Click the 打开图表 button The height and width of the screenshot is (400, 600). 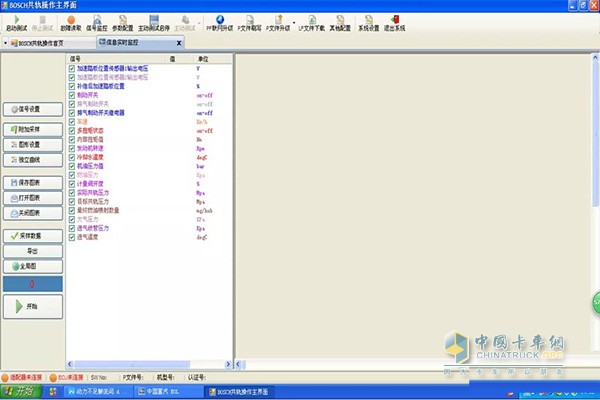33,198
